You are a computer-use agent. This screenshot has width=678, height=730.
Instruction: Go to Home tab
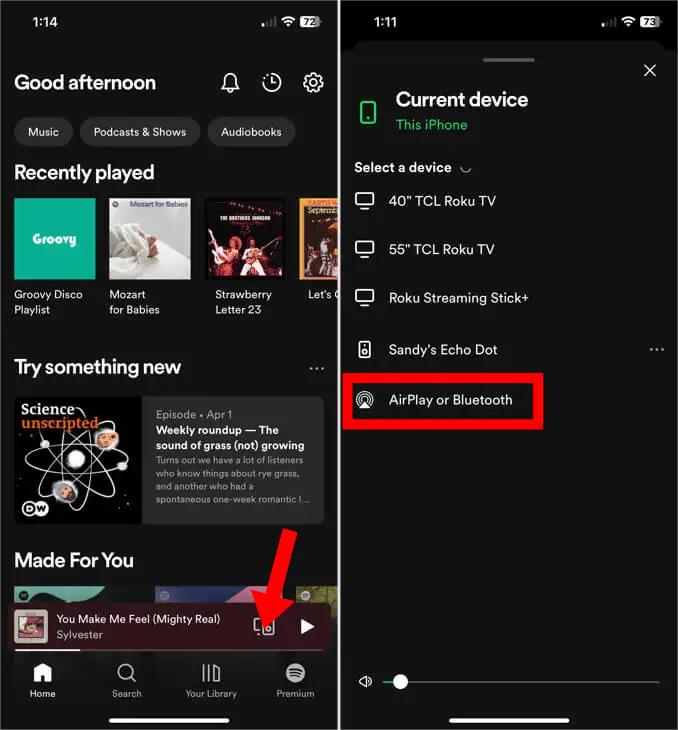point(42,681)
